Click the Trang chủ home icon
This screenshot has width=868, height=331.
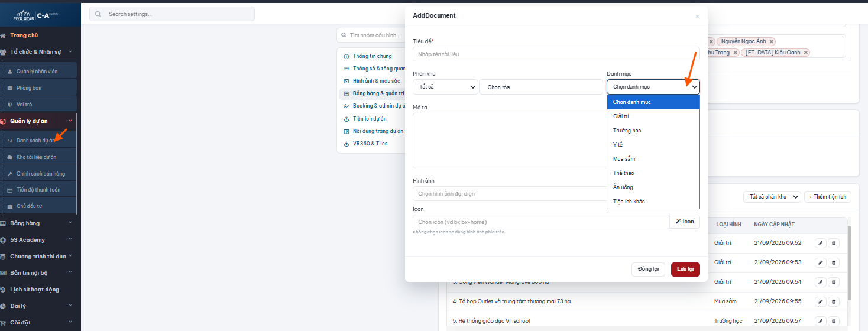click(4, 35)
